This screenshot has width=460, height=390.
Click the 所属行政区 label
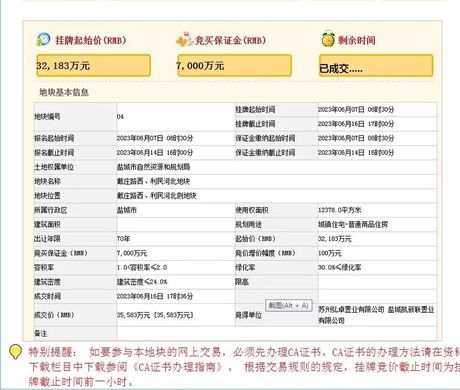[x=51, y=210]
